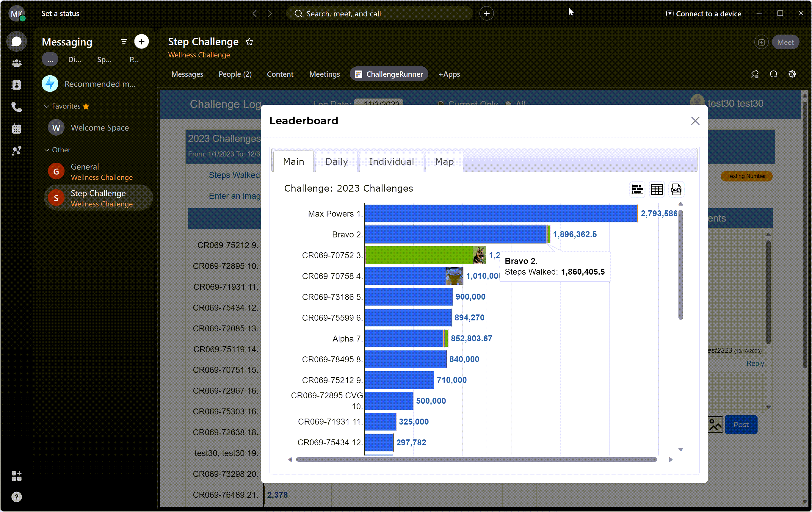Screen dimensions: 812x512
Task: Select the Map leaderboard tab
Action: point(444,162)
